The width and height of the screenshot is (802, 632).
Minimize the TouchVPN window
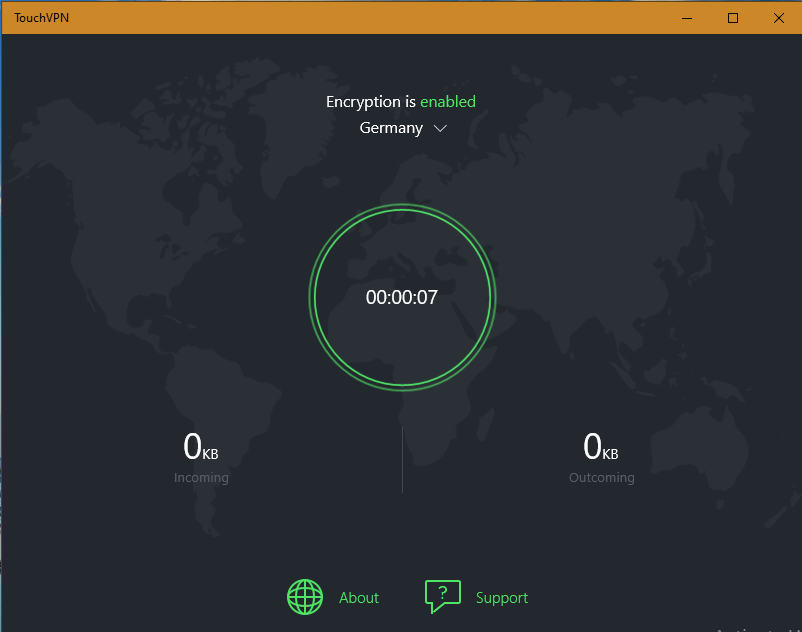(x=687, y=18)
